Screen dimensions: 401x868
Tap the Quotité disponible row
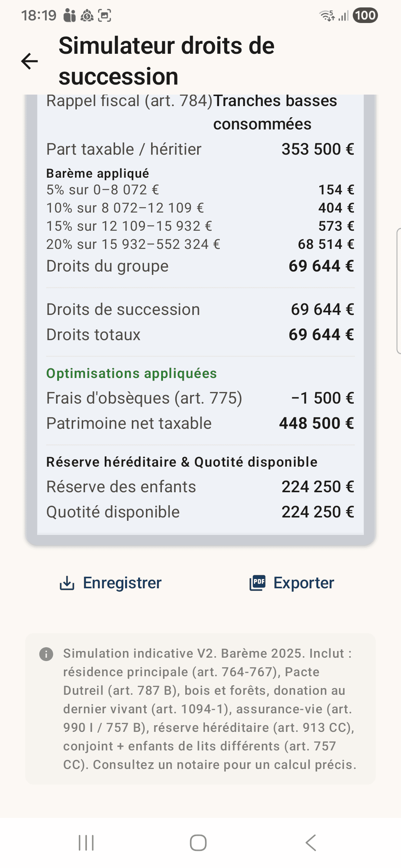(x=200, y=512)
